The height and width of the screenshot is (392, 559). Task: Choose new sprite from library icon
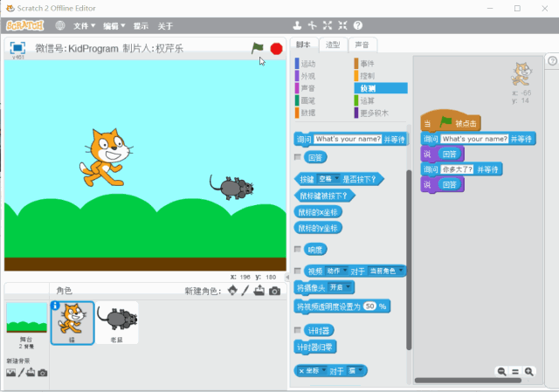[x=232, y=291]
